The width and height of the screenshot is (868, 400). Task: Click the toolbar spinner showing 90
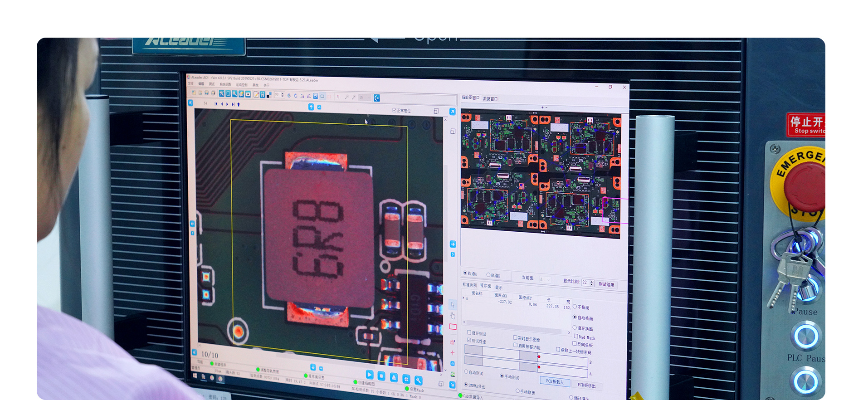coord(279,95)
